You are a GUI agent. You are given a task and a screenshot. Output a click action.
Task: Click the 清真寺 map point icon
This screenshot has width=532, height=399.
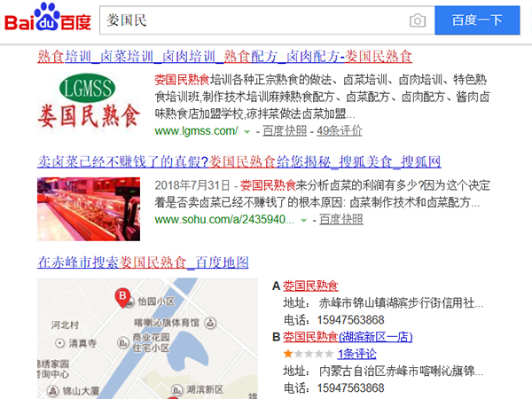59,343
